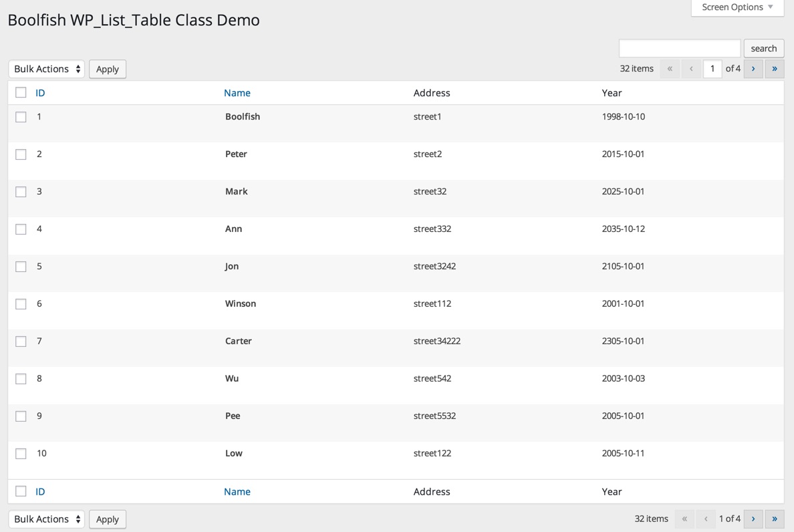Screen dimensions: 794x532
Task: Click the top Apply button
Action: coord(108,69)
